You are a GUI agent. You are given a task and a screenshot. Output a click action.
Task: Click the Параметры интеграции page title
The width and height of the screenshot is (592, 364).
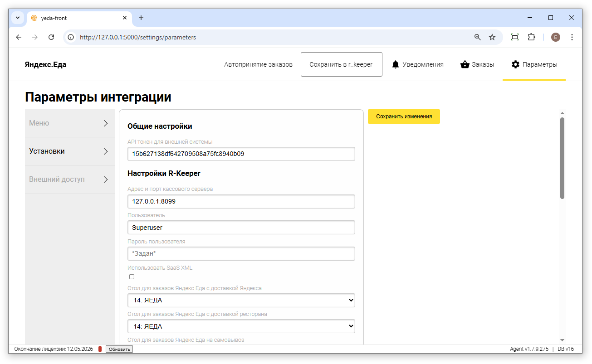98,97
